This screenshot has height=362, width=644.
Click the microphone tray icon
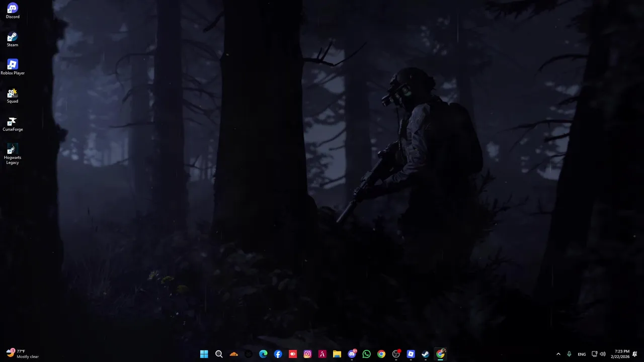pos(569,354)
